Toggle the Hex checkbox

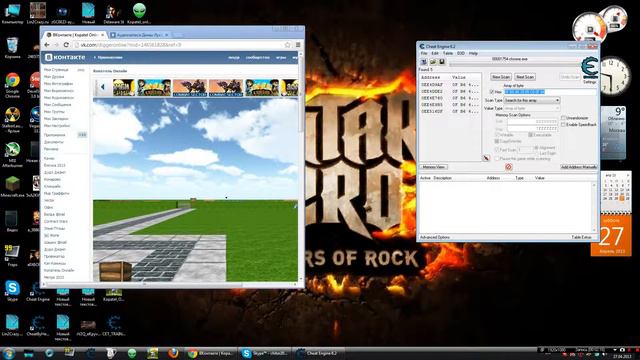tap(492, 92)
